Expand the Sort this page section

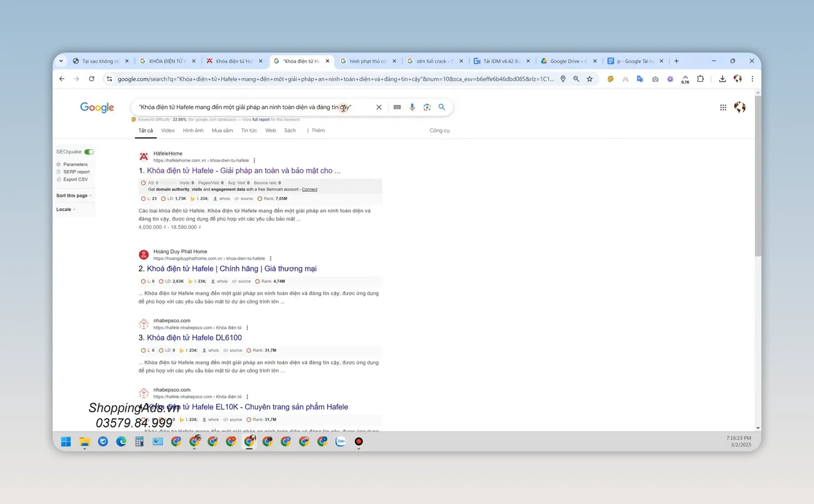[74, 196]
